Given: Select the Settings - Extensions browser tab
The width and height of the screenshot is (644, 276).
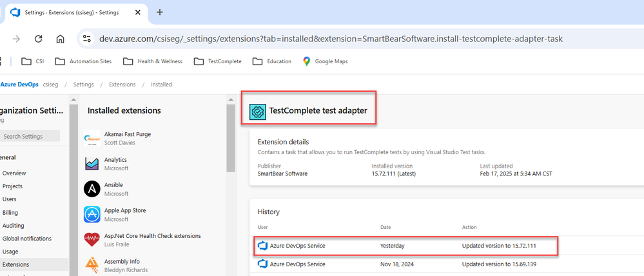Looking at the screenshot, I should click(76, 12).
